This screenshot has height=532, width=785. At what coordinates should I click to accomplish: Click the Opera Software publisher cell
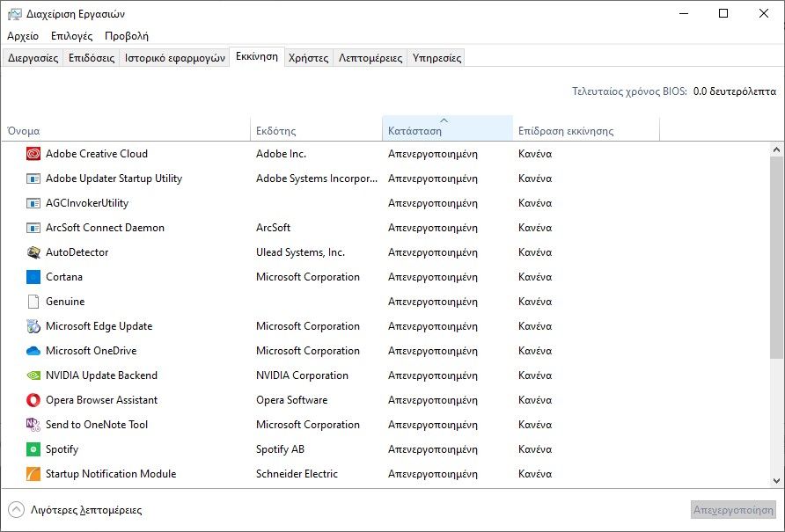292,400
